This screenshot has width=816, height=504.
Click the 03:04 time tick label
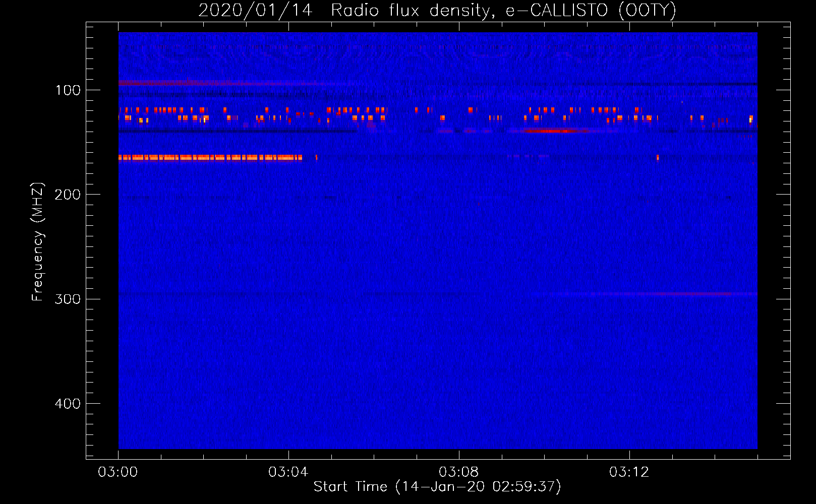[288, 472]
